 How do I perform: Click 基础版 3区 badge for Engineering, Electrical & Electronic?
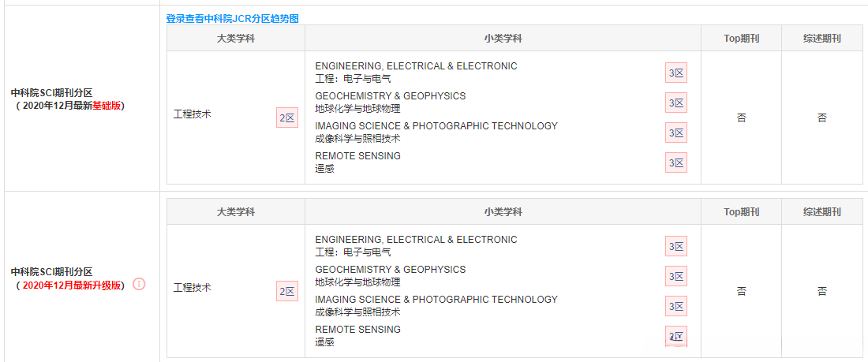pyautogui.click(x=676, y=73)
